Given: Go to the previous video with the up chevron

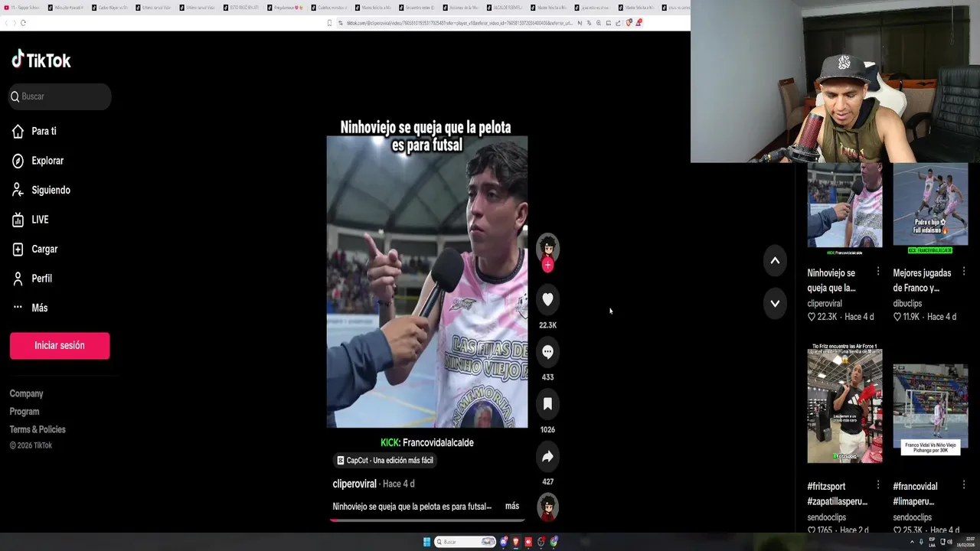Looking at the screenshot, I should 775,261.
